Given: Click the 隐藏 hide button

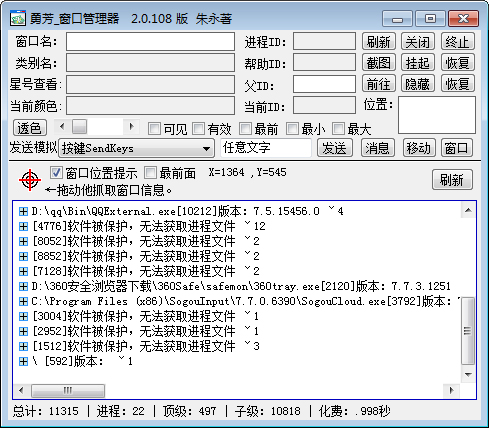Looking at the screenshot, I should [x=418, y=83].
